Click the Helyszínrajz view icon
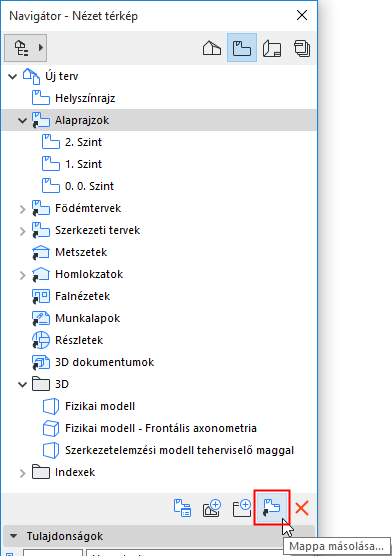 (41, 98)
